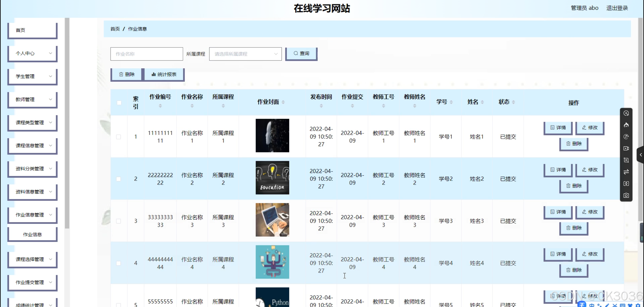The width and height of the screenshot is (644, 307).
Task: Click the flame disc burn icon
Action: tap(626, 125)
